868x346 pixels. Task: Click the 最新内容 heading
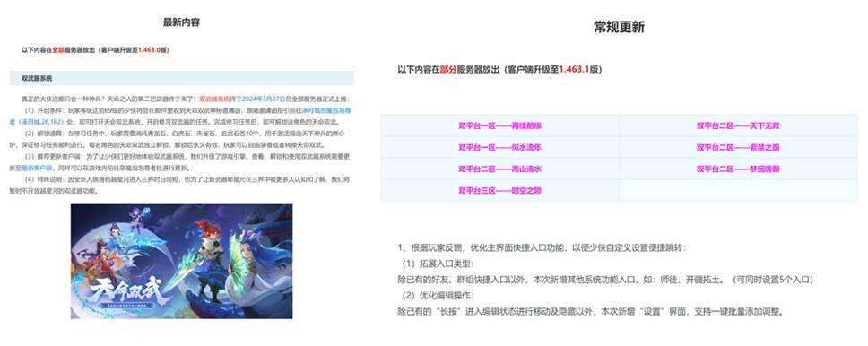pos(181,22)
